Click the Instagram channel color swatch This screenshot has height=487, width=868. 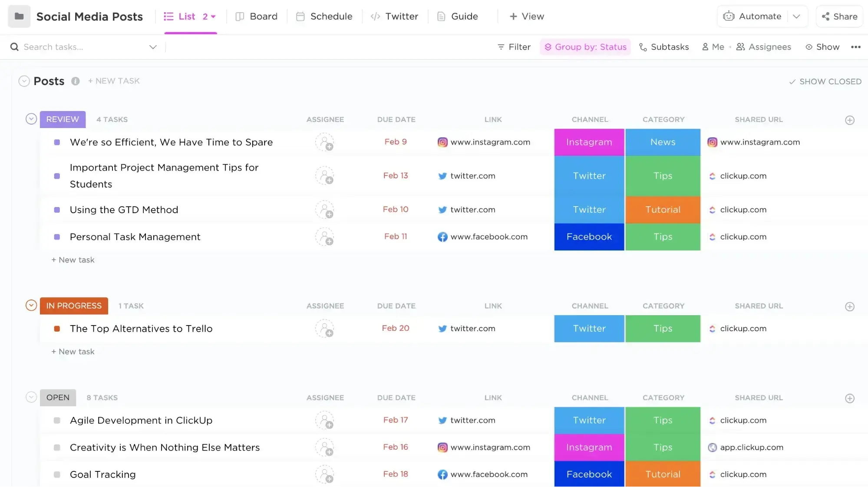pos(589,142)
